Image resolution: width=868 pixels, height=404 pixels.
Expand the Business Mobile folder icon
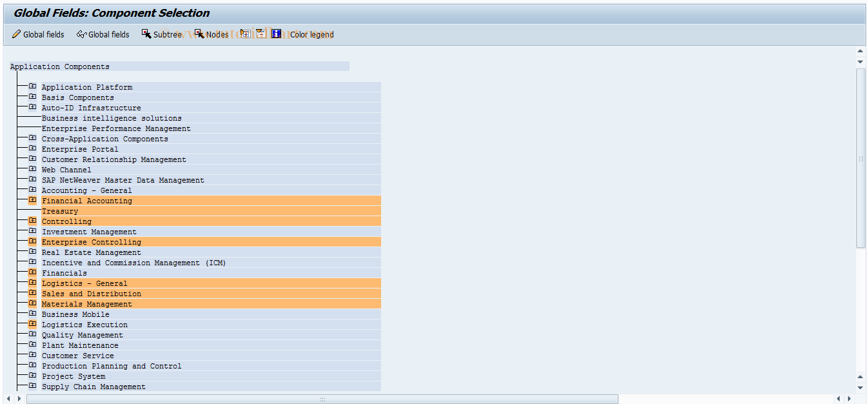coord(32,314)
